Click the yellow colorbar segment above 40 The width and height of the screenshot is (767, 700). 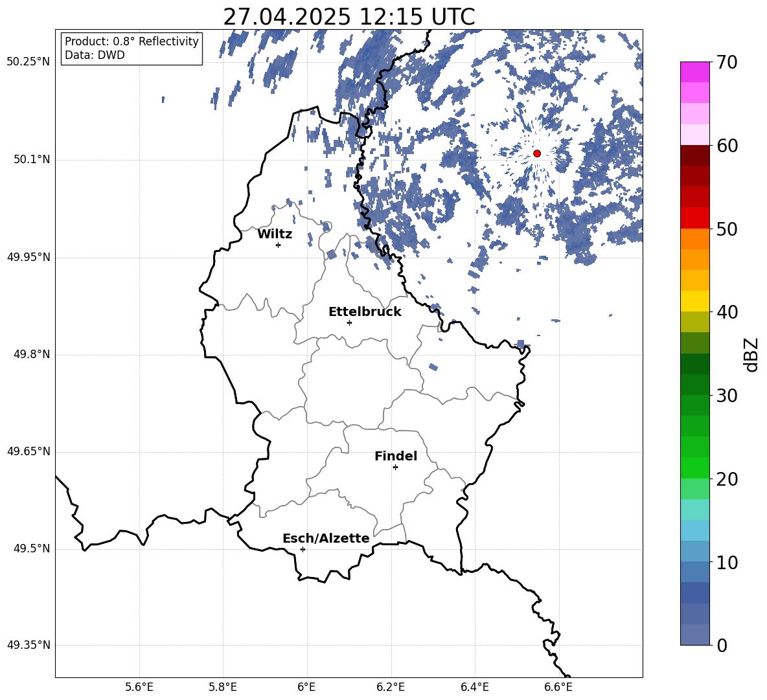coord(694,301)
